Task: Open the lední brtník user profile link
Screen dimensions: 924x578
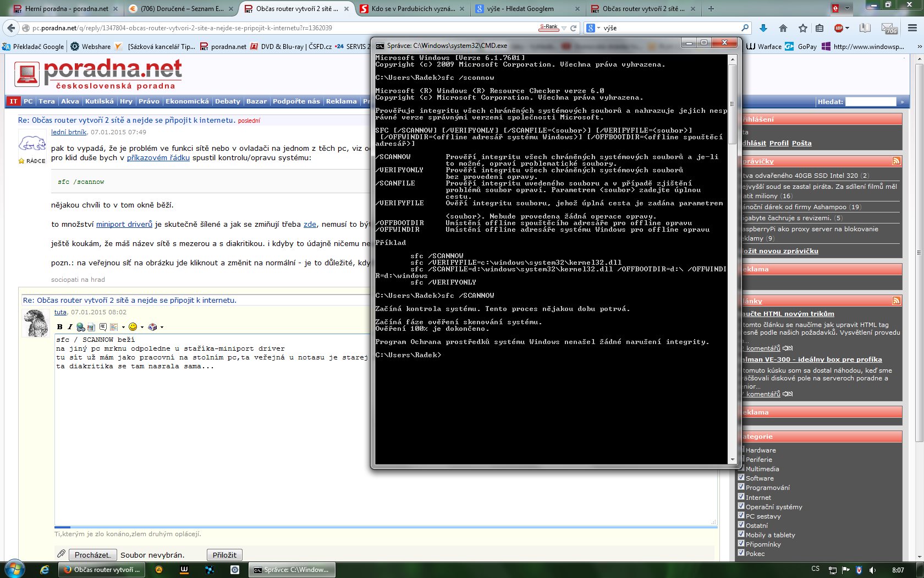Action: pyautogui.click(x=69, y=132)
